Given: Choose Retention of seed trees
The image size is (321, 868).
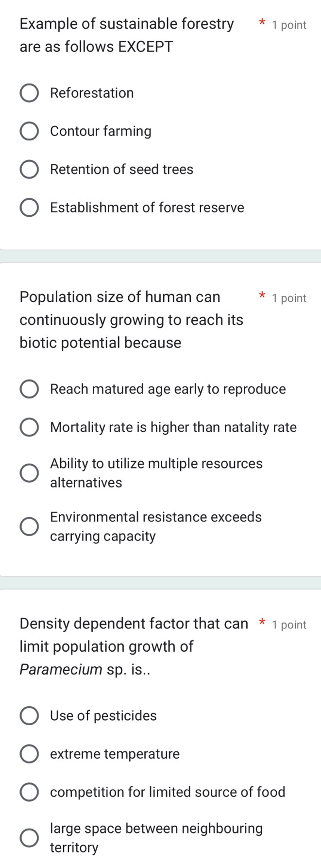Looking at the screenshot, I should tap(29, 169).
